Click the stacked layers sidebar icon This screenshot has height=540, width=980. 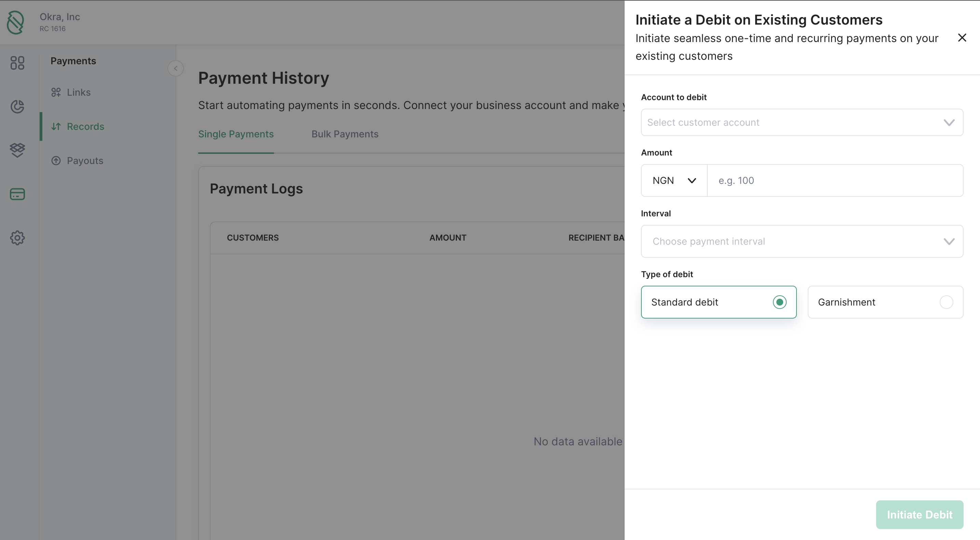(x=17, y=150)
